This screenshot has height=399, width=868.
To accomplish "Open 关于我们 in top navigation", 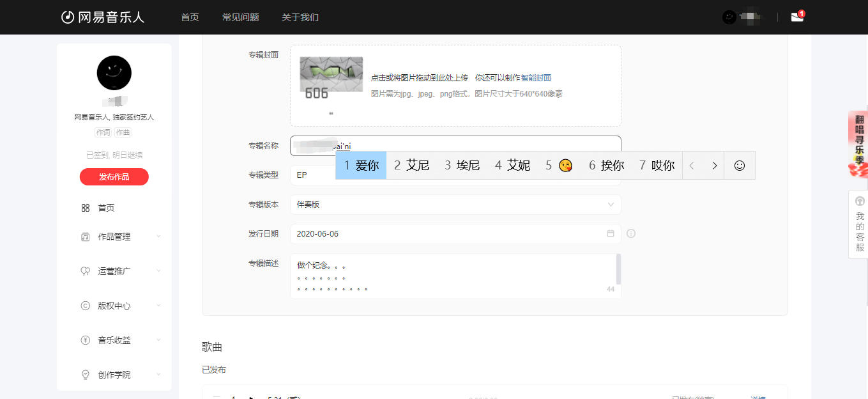I will (300, 17).
